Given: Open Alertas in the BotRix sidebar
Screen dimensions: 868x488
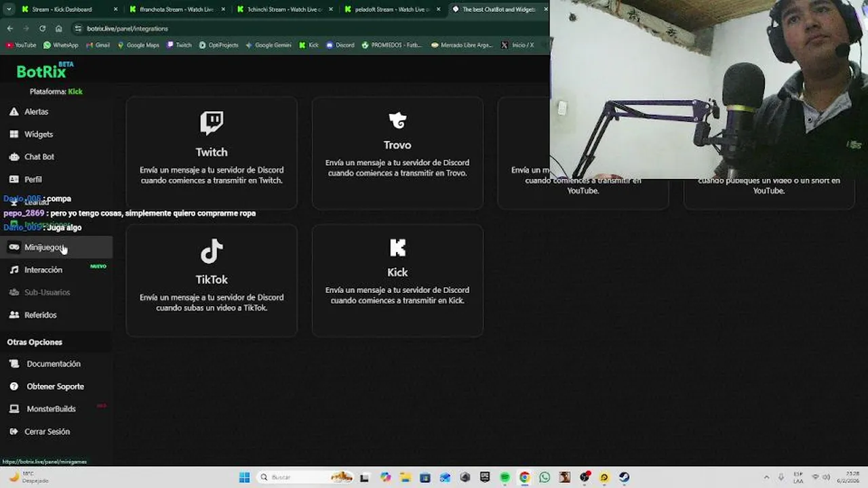Looking at the screenshot, I should pos(56,111).
